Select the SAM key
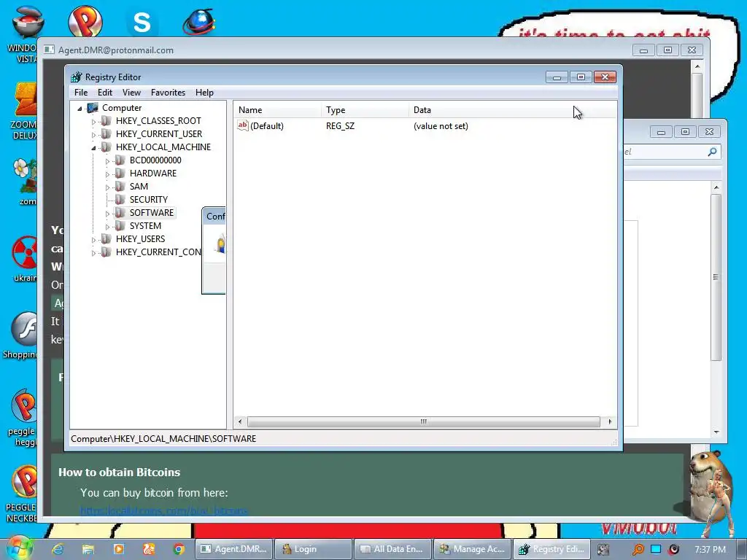The width and height of the screenshot is (747, 560). (x=139, y=186)
